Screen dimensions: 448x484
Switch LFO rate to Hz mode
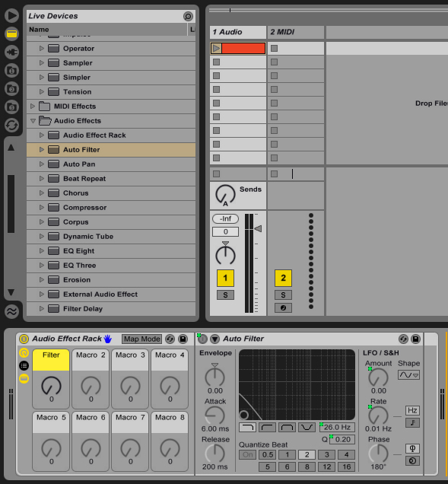[x=412, y=410]
